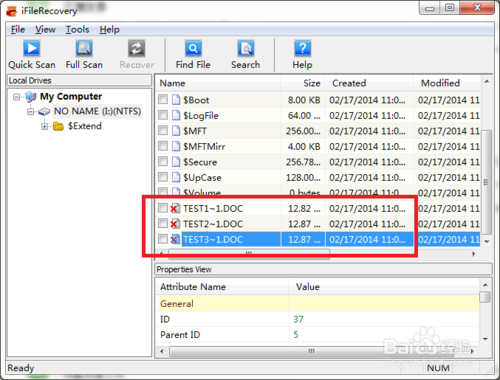Launch the Full Scan tool

84,55
